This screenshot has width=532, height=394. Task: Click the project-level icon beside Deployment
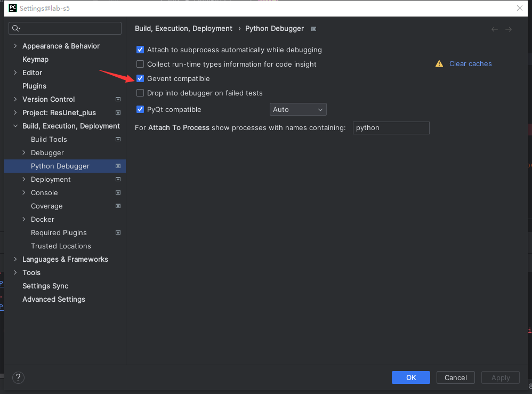coord(118,179)
